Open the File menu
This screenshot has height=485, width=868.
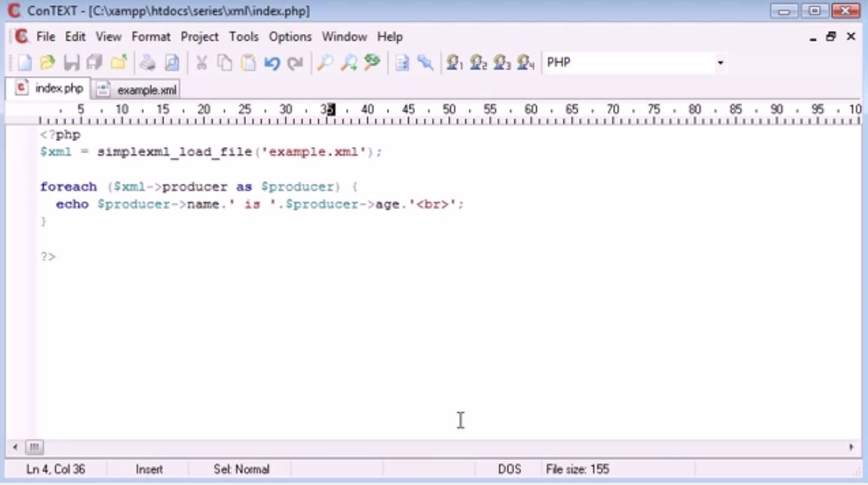[x=45, y=36]
